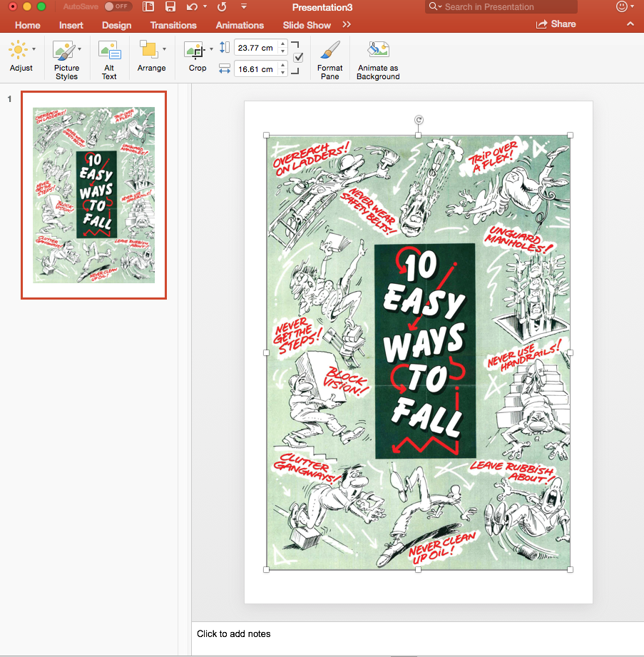Viewport: 644px width, 657px height.
Task: Click the slide layout template icon in title bar
Action: point(148,6)
